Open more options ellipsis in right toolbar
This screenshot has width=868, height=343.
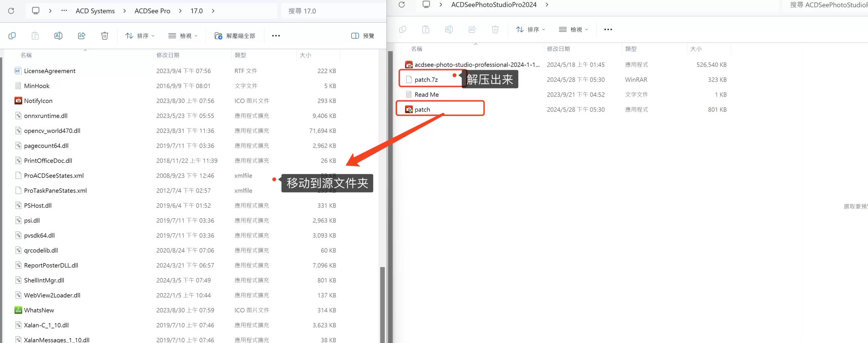click(x=608, y=29)
